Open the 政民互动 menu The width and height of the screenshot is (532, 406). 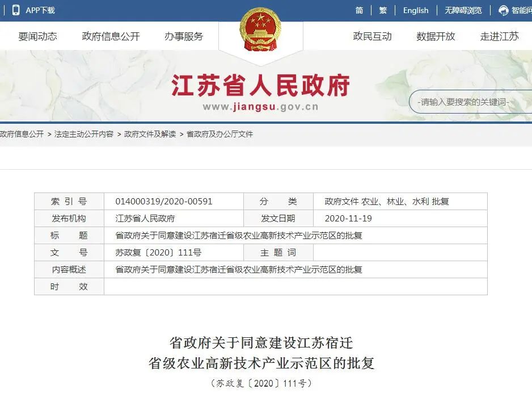pyautogui.click(x=372, y=36)
